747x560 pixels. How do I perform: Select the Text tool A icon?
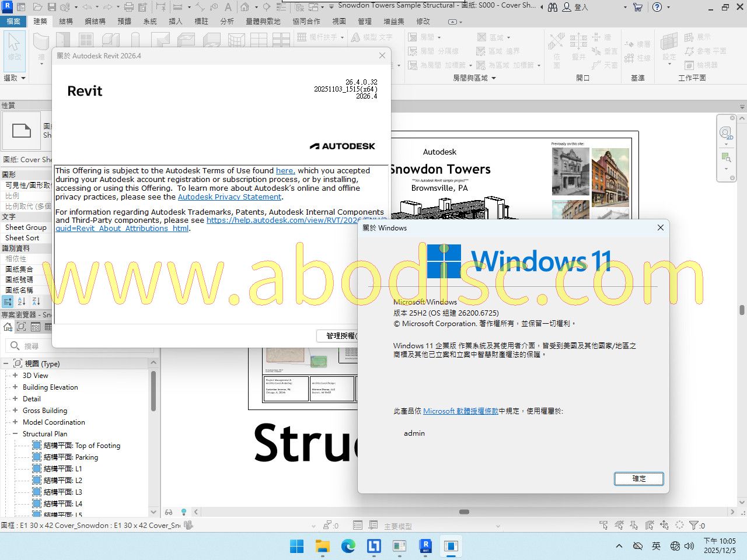(x=228, y=7)
